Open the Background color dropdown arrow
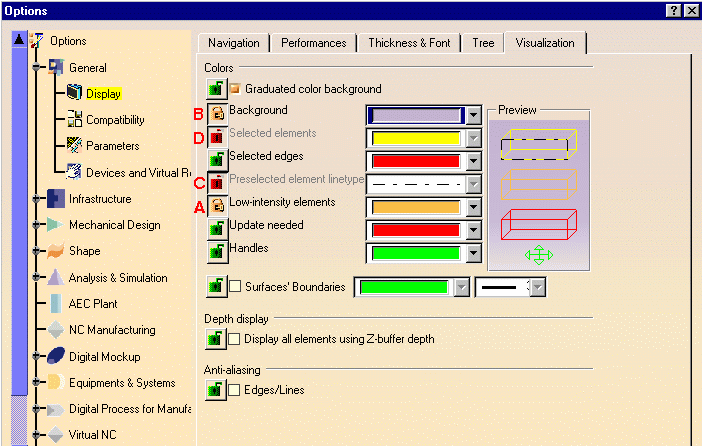Screen dimensions: 702x446 (475, 115)
